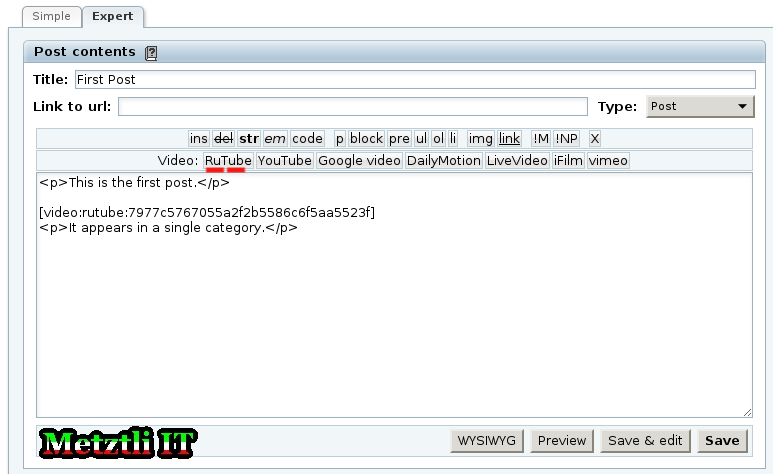The height and width of the screenshot is (474, 778).
Task: Click the text '[video:rutube:7977c5767055a2f2b5586c6f5aa5523f]'
Action: click(x=207, y=212)
